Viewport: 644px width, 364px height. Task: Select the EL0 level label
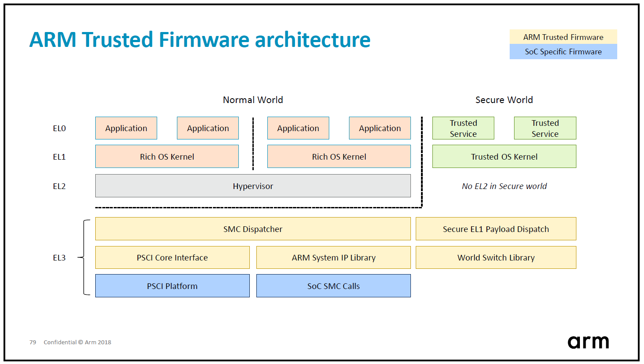59,128
